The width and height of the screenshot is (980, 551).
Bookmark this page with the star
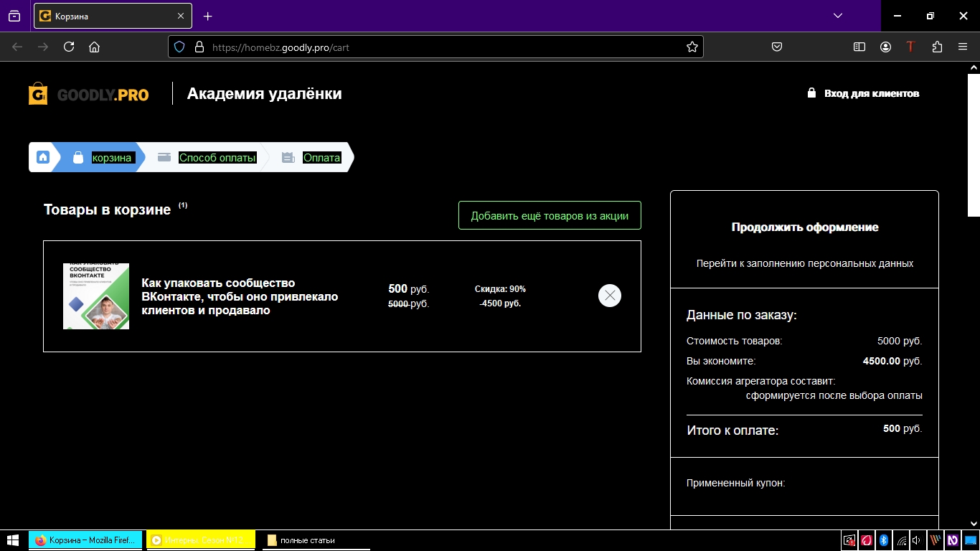(x=692, y=47)
